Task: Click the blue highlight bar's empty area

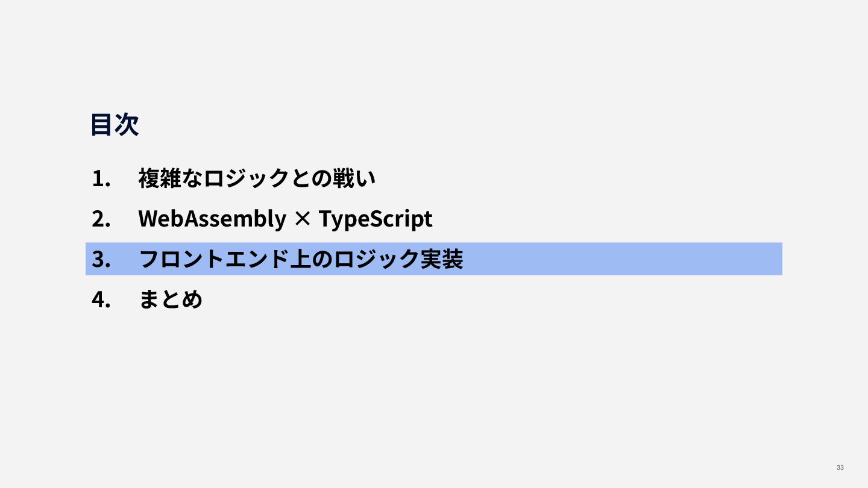Action: tap(621, 259)
